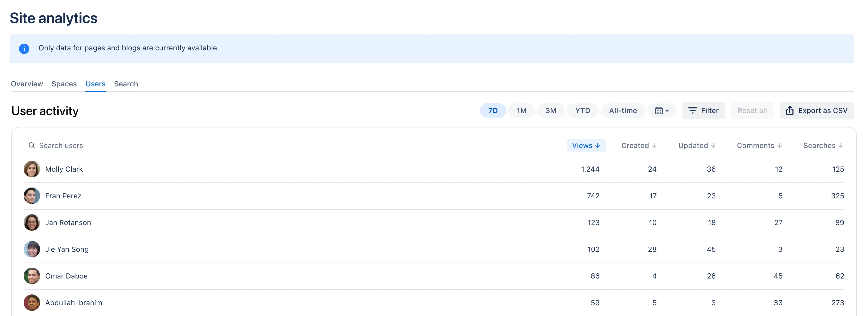This screenshot has width=868, height=316.
Task: Export data with Export as CSV
Action: (x=816, y=110)
